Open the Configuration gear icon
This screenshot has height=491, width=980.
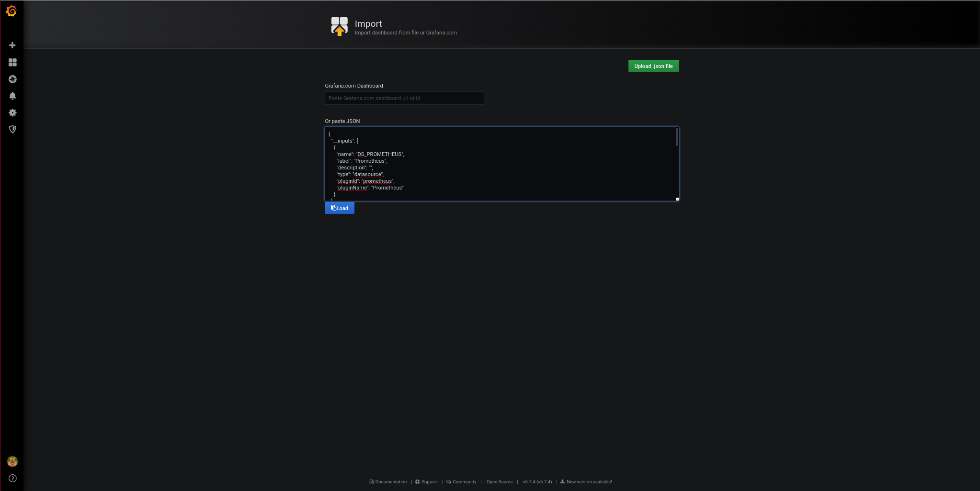[x=12, y=113]
